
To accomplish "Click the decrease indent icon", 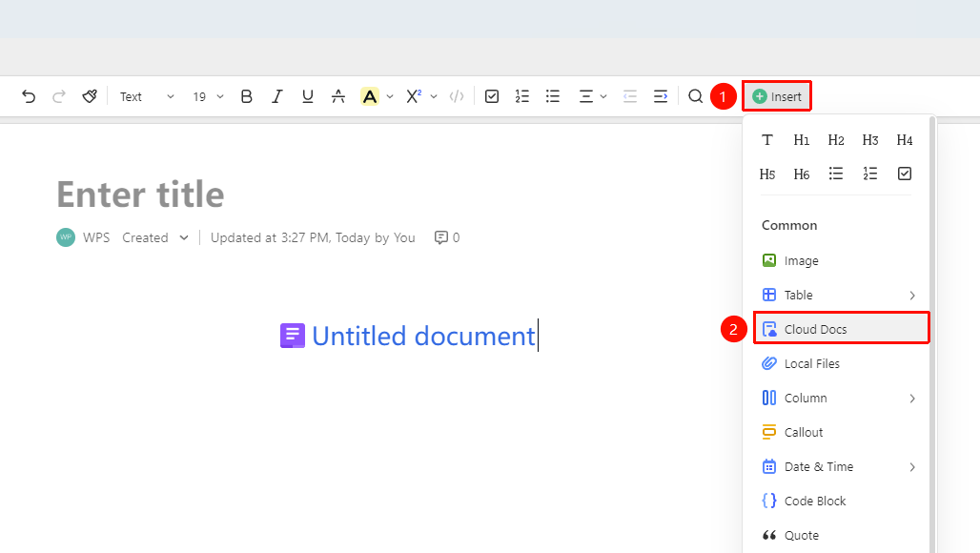I will (630, 96).
